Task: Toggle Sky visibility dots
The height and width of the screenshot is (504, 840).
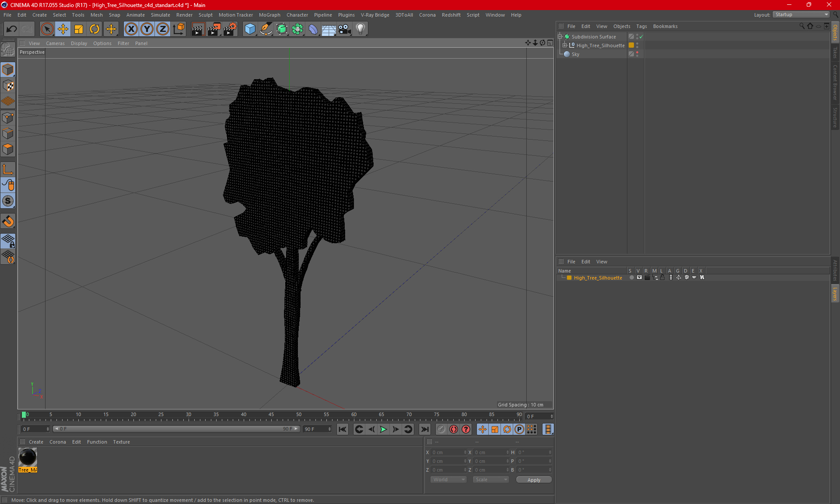Action: [637, 54]
